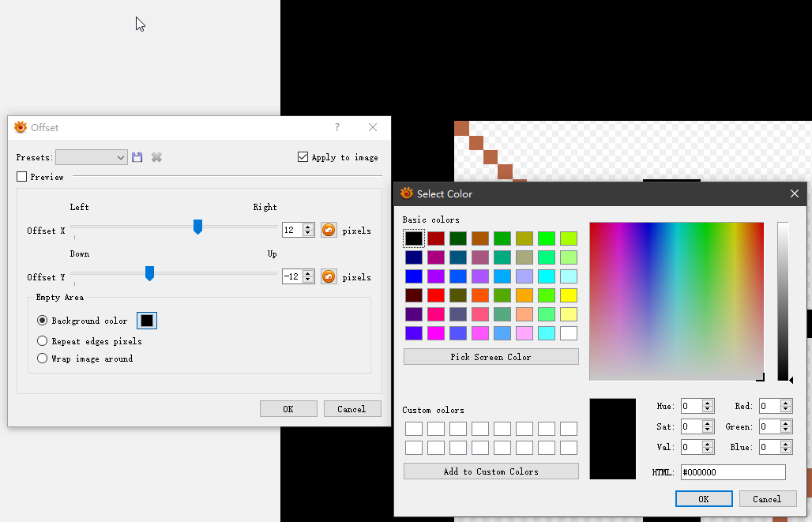Increment the Hue spinner value
The height and width of the screenshot is (522, 812).
(707, 403)
